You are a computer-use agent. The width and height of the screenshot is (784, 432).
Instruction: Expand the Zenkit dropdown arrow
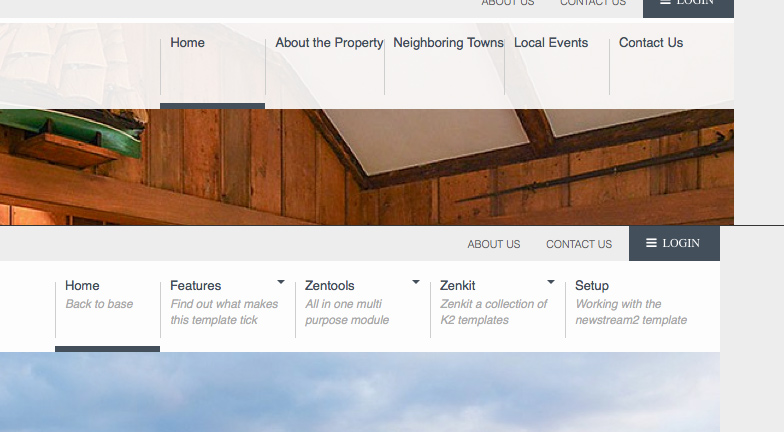pyautogui.click(x=551, y=282)
